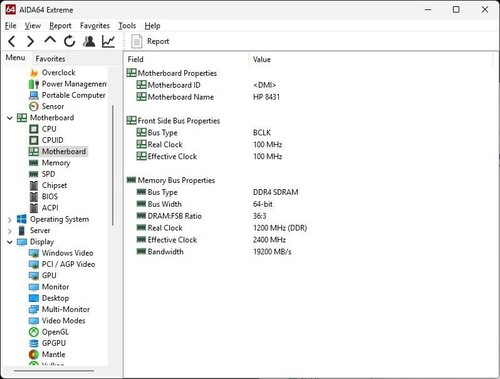
Task: Click the sidebar vertical scrollbar
Action: (113, 165)
